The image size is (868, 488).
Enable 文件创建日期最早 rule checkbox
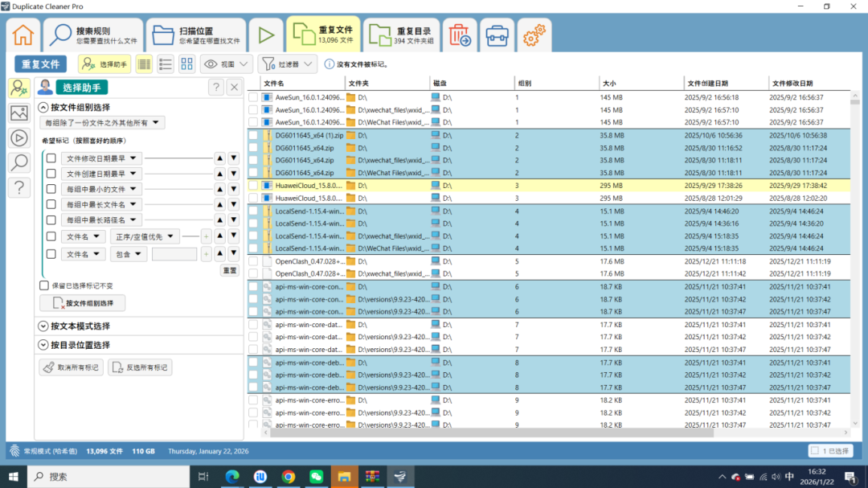(51, 174)
